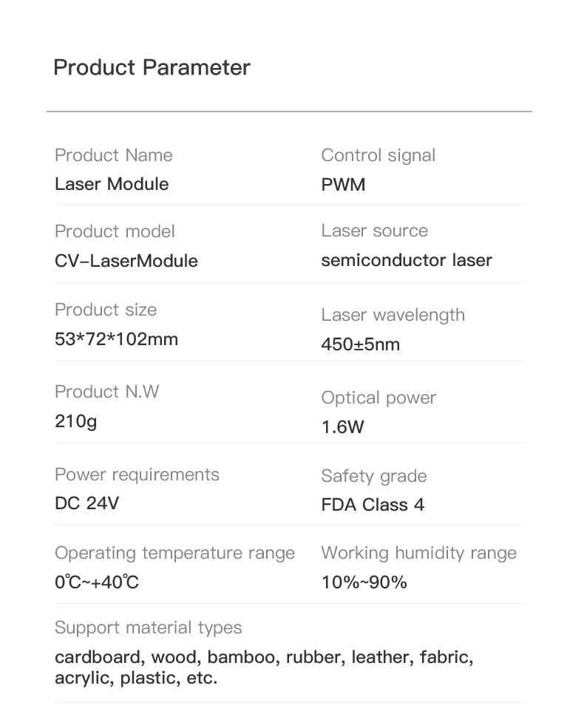Click the Control signal label
Viewport: 584px width, 728px height.
(378, 155)
